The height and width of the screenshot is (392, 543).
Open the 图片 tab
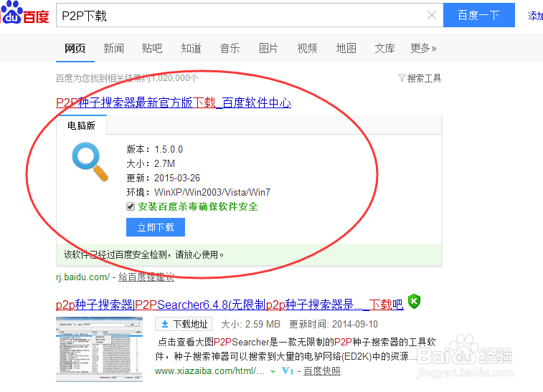tap(268, 48)
